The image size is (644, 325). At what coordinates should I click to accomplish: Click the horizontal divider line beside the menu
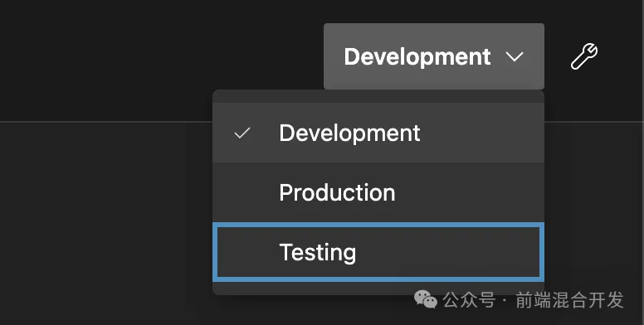[x=106, y=122]
